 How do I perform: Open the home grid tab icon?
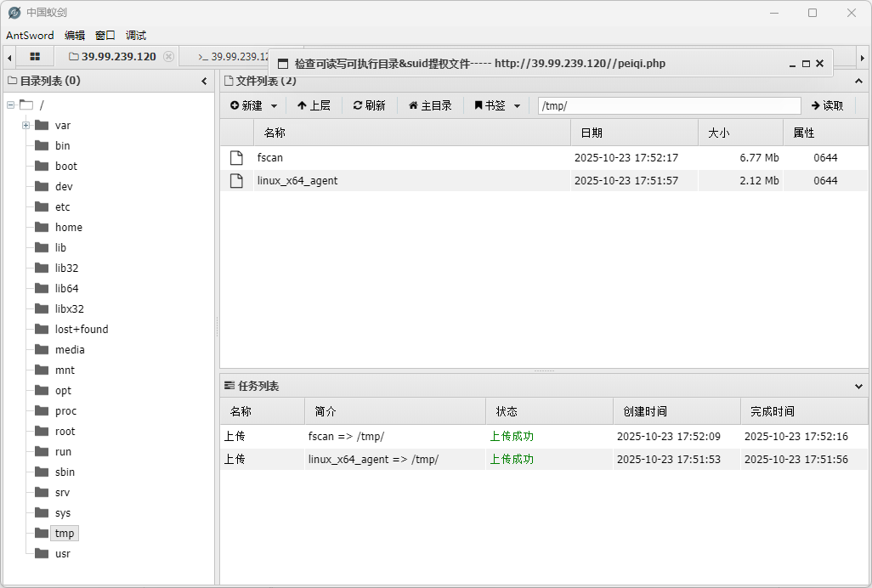point(35,57)
